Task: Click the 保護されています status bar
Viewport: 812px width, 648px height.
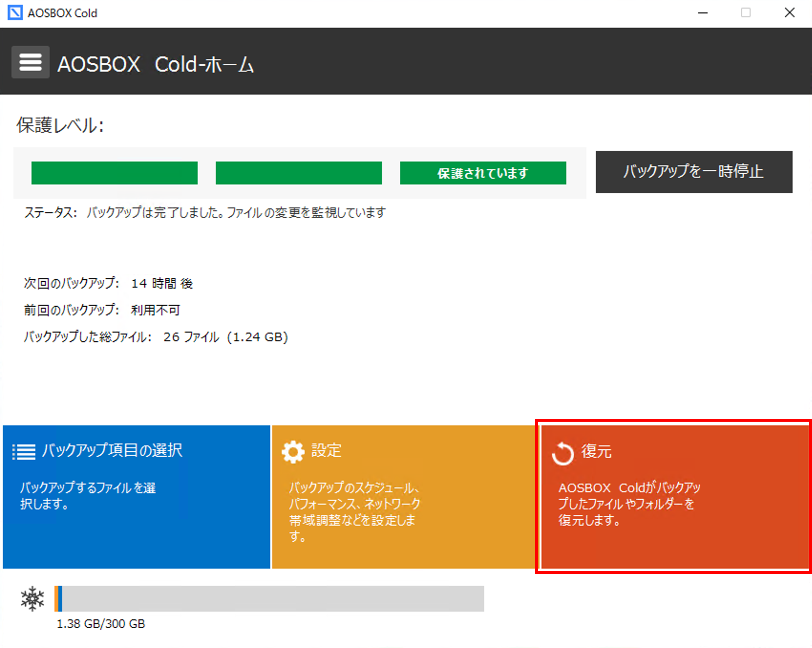Action: pos(483,173)
